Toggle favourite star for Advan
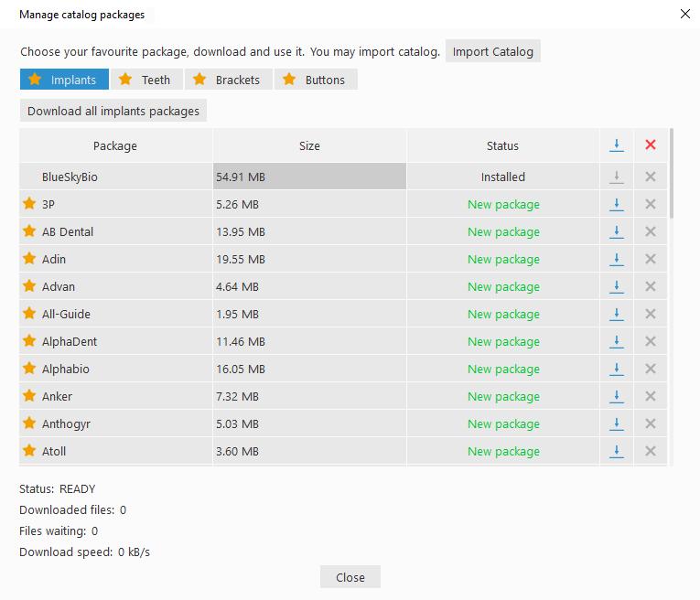The height and width of the screenshot is (600, 700). click(29, 286)
